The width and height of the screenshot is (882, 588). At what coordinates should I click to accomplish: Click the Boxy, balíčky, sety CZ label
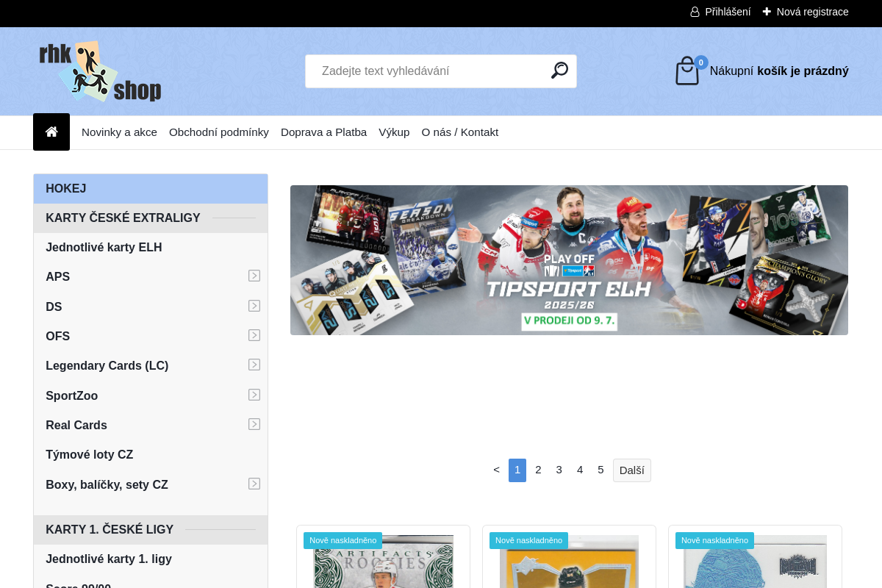click(107, 485)
